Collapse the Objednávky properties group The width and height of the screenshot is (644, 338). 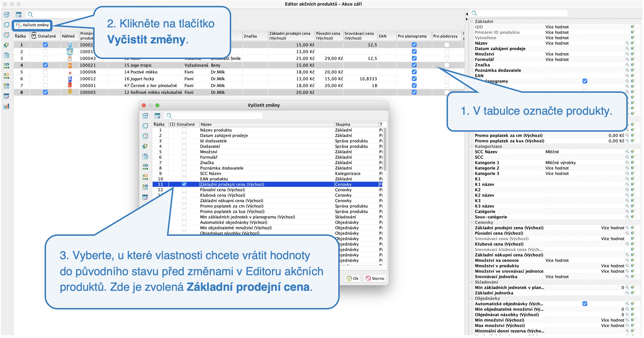472,299
